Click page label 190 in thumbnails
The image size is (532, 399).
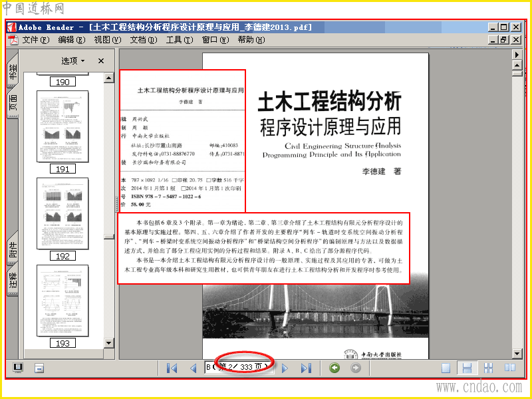(63, 82)
